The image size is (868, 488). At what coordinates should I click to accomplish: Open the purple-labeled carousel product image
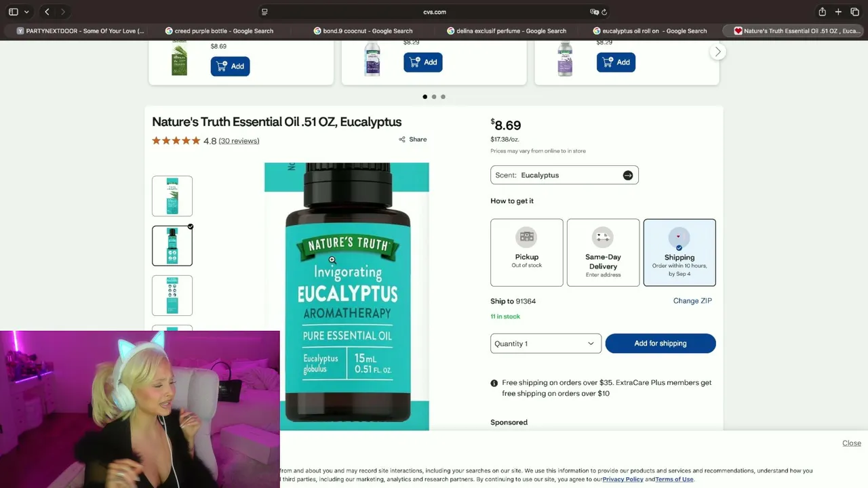pyautogui.click(x=565, y=59)
